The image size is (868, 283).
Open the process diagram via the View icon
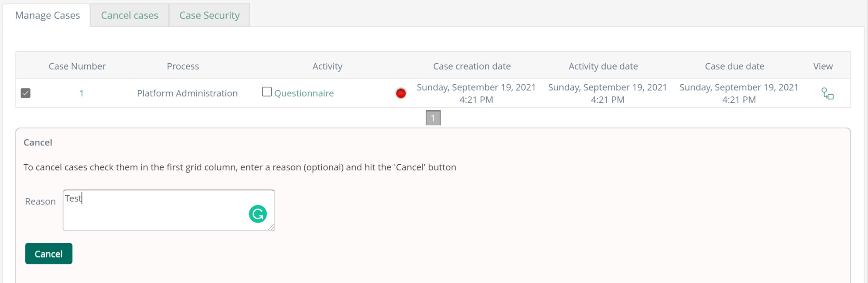click(x=828, y=93)
